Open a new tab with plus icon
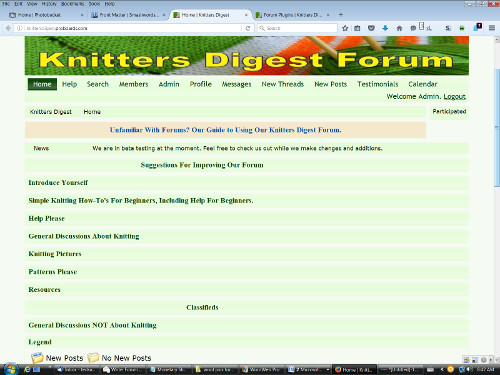This screenshot has width=500, height=375. (x=340, y=14)
